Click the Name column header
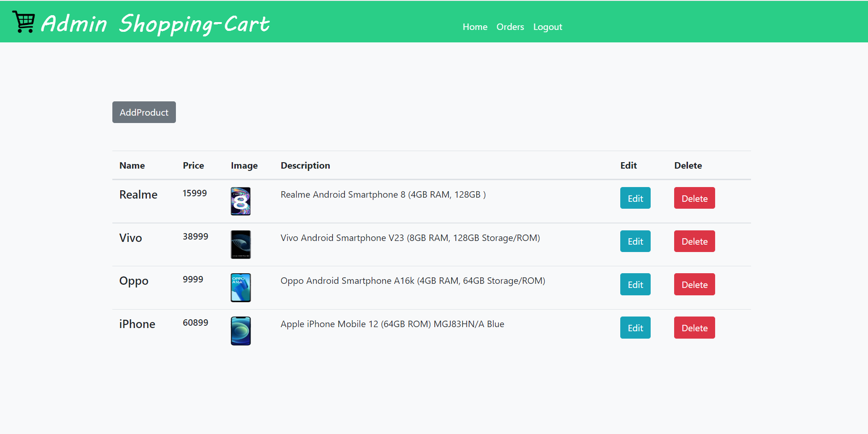The width and height of the screenshot is (868, 434). pos(132,165)
